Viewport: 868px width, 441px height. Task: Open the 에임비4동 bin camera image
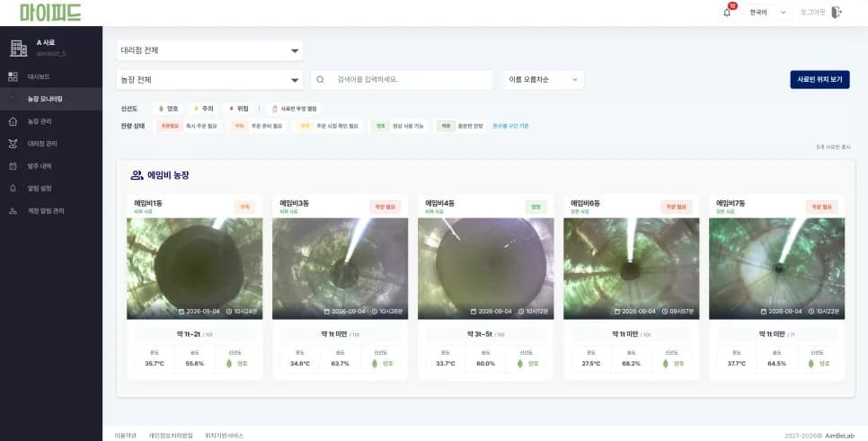click(x=485, y=269)
